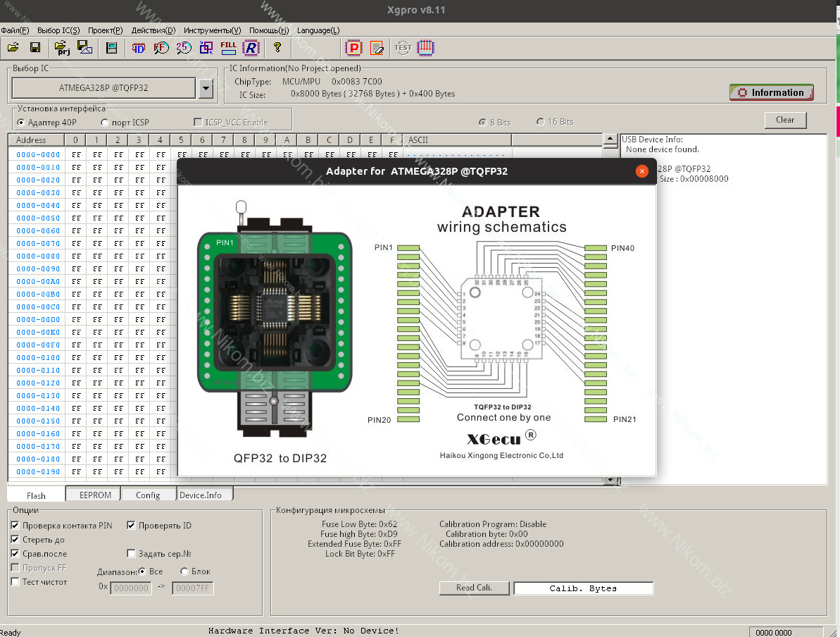Run blank check with the FF magnifier icon

point(161,48)
